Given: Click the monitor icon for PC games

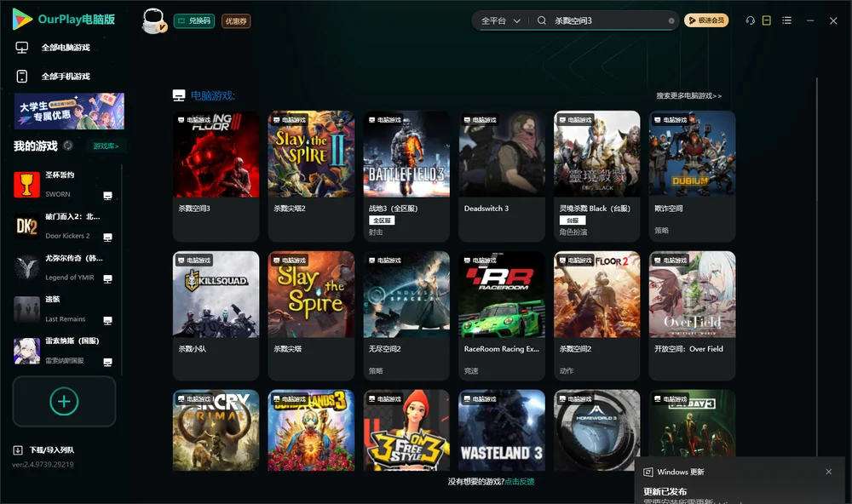Looking at the screenshot, I should coord(22,48).
